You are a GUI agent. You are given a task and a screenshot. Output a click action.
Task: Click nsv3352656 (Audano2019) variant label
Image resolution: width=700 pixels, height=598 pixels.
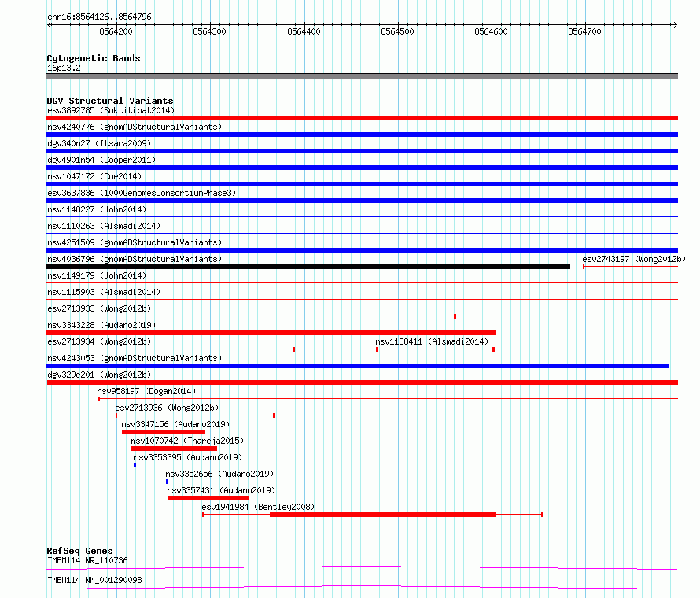coord(219,474)
